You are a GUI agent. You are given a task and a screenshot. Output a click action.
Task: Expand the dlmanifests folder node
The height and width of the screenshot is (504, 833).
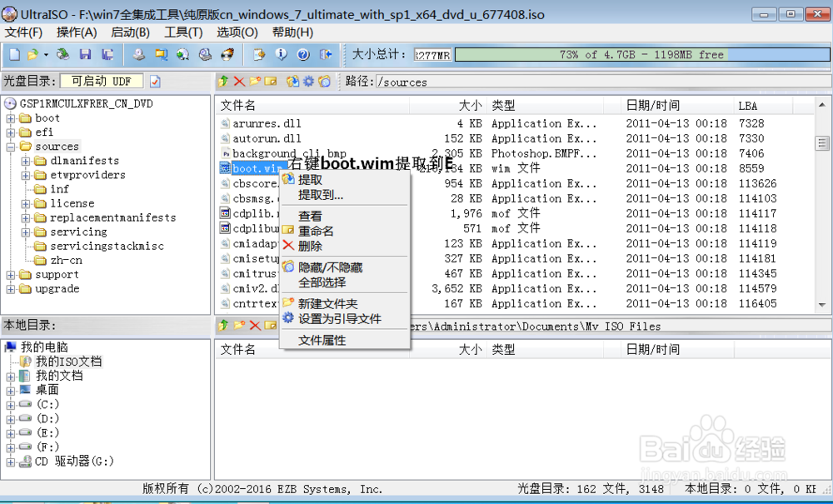(26, 161)
